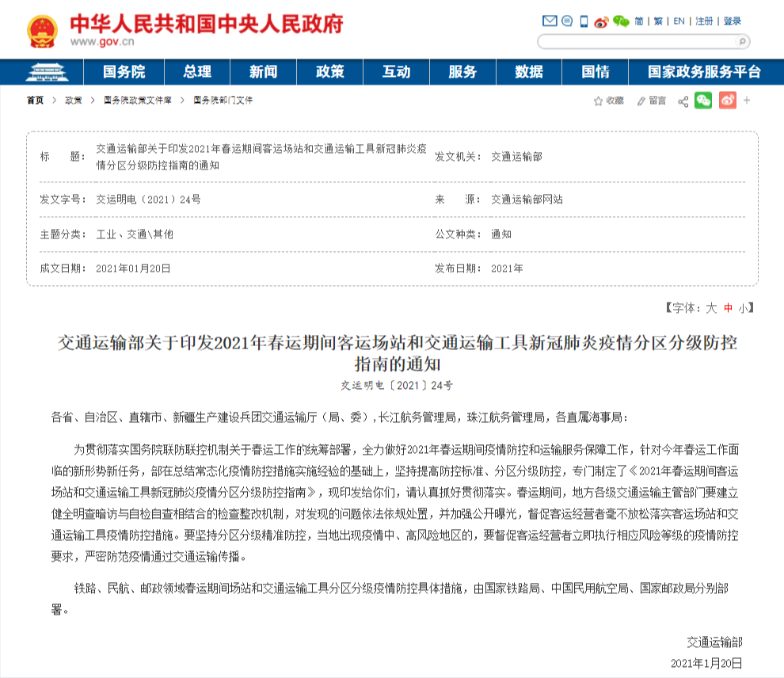Viewport: 784px width, 678px height.
Task: Click signature date 2021年1月20日
Action: [x=706, y=664]
